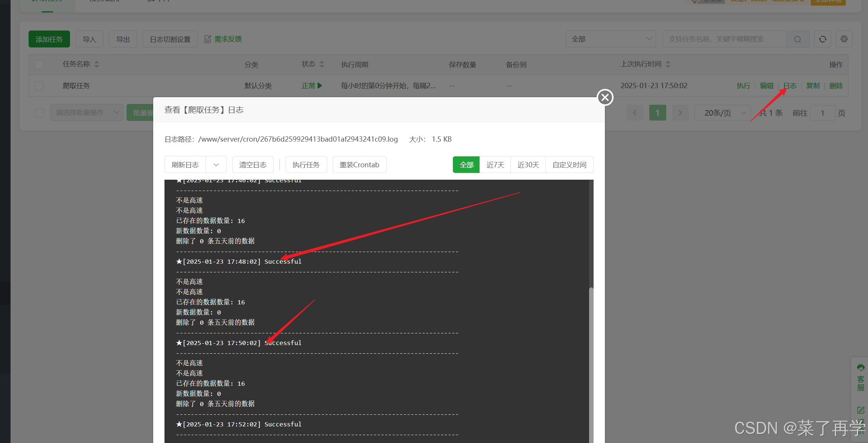Click the 状态 column sort arrows
868x443 pixels.
pos(322,64)
